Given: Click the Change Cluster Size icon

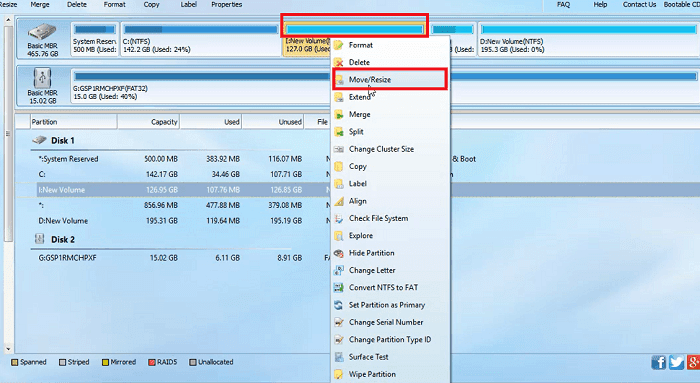Looking at the screenshot, I should (339, 149).
